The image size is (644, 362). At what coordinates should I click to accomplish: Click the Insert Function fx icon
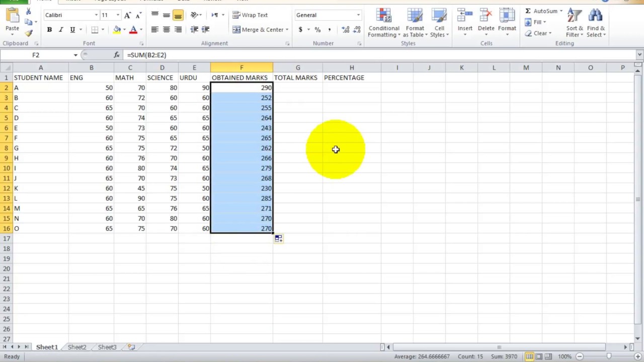117,55
